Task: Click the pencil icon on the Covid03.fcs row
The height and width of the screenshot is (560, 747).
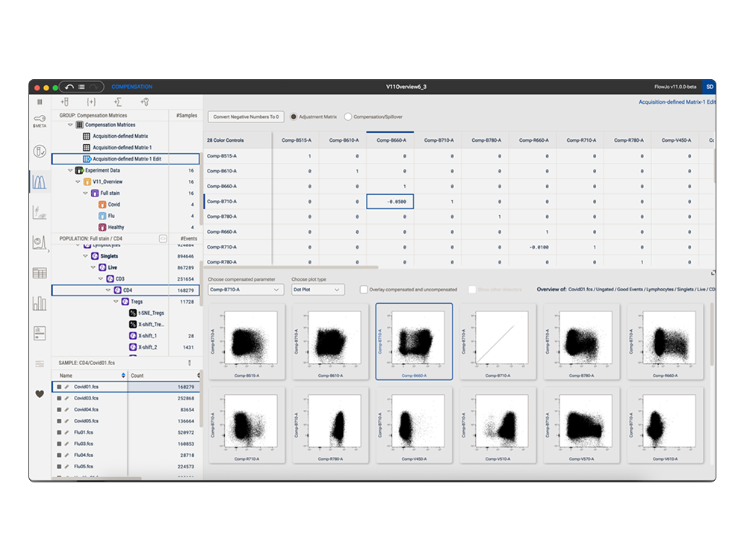Action: pos(67,398)
